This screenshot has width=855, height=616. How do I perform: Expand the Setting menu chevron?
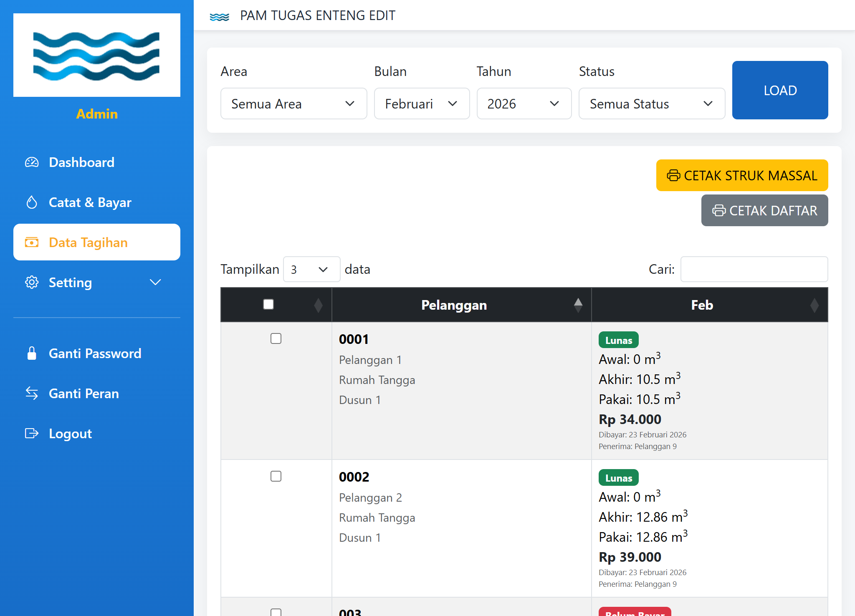coord(155,283)
